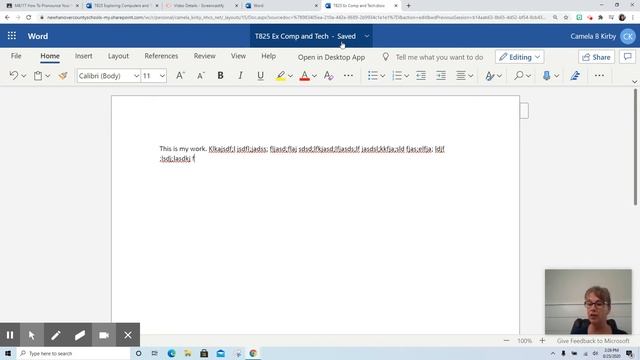
Task: Expand highlight color options arrow
Action: coord(290,76)
